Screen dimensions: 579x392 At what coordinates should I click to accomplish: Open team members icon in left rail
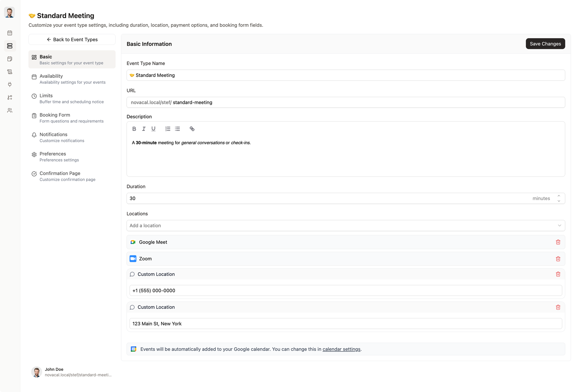[10, 110]
